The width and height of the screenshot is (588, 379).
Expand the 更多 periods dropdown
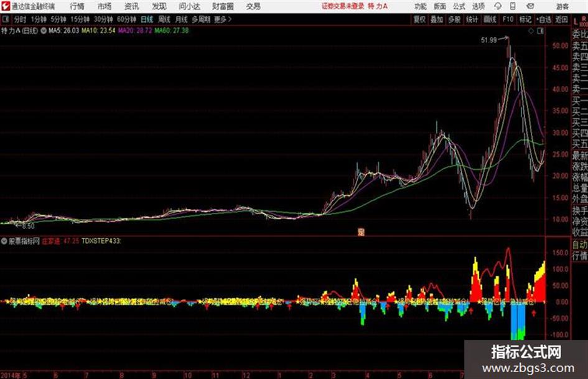pyautogui.click(x=223, y=19)
